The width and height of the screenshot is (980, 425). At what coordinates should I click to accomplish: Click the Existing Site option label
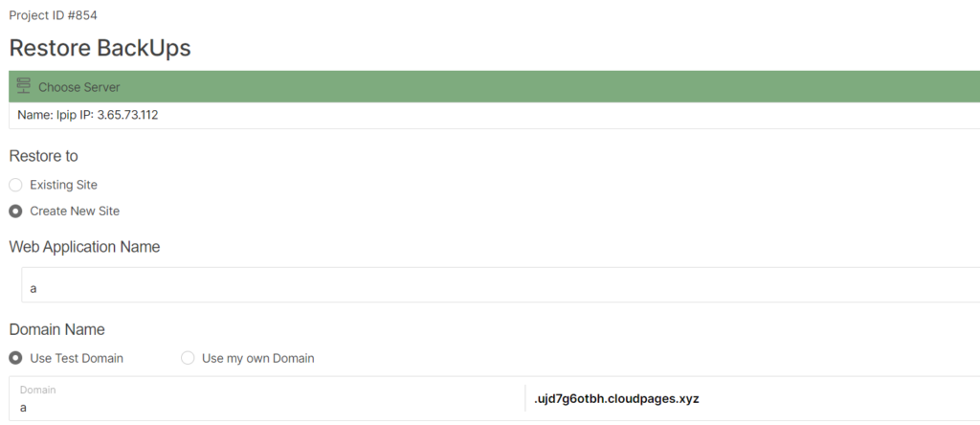(64, 185)
